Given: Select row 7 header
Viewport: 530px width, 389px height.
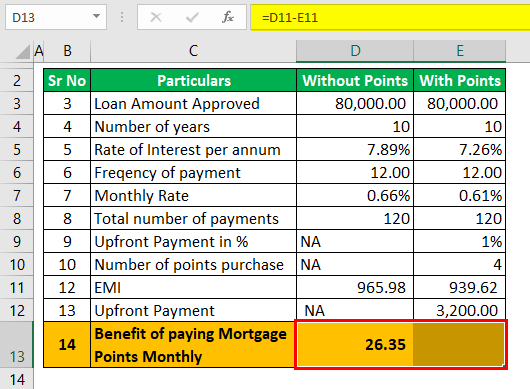Looking at the screenshot, I should coord(17,195).
